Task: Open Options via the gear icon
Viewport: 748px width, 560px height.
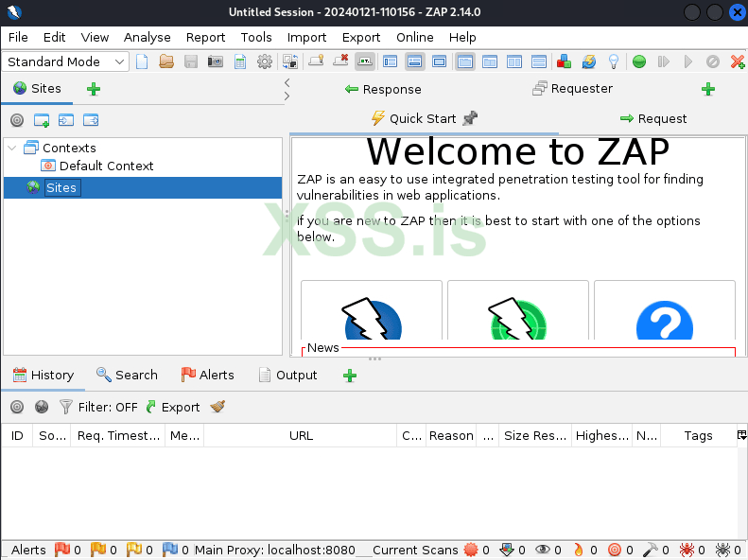Action: tap(265, 61)
